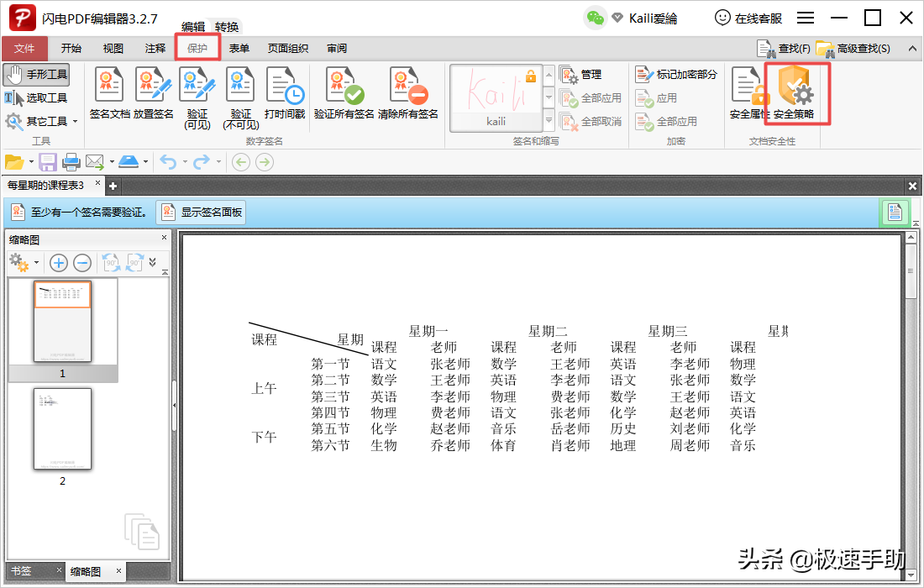
Task: Close the 每星期的课程表3 document tab
Action: click(x=97, y=184)
